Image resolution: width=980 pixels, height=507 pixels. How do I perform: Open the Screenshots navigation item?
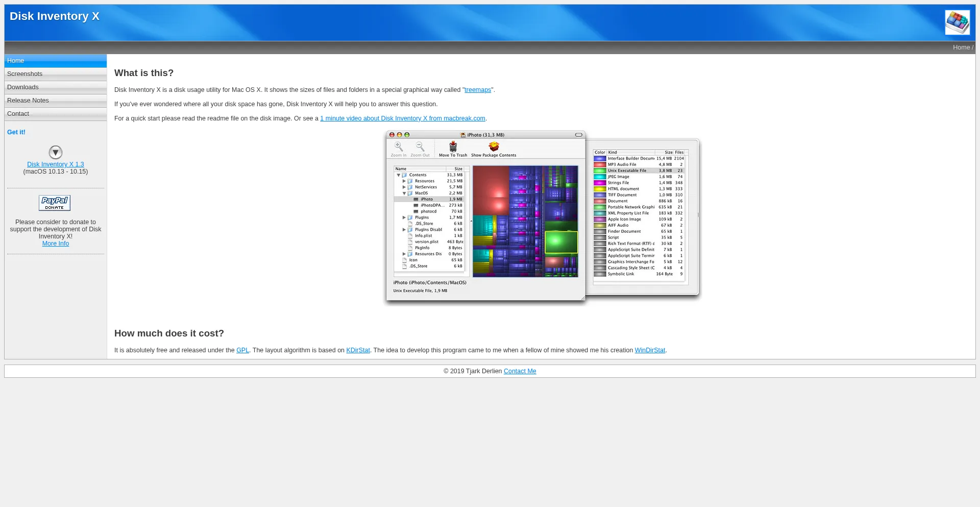(x=56, y=74)
